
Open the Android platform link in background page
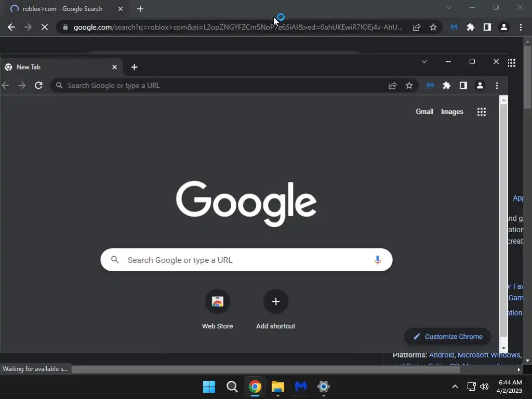[x=442, y=355]
